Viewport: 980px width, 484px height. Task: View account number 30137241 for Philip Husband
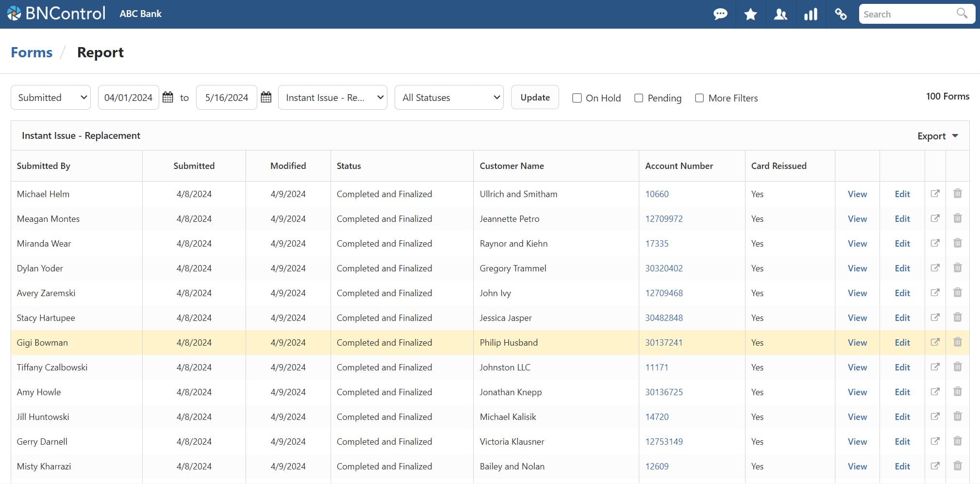point(664,342)
